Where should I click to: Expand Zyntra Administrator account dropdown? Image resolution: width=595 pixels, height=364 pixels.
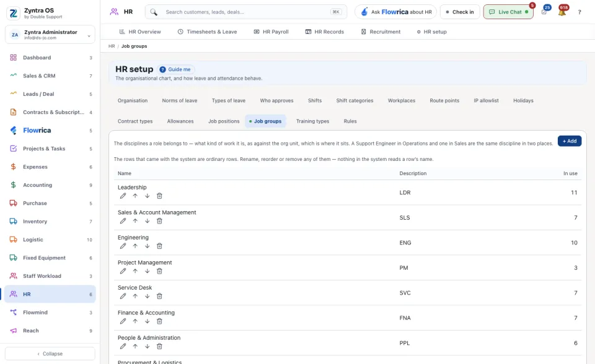pyautogui.click(x=50, y=35)
